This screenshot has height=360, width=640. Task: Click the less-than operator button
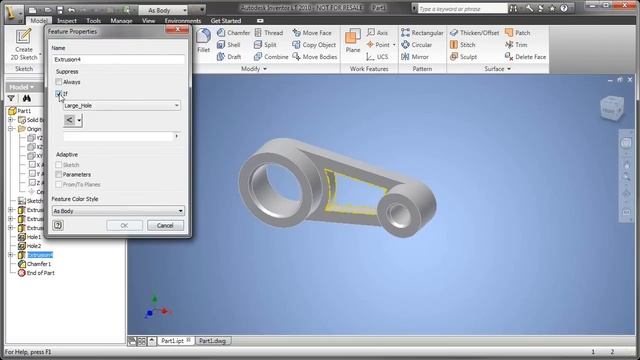(70, 120)
